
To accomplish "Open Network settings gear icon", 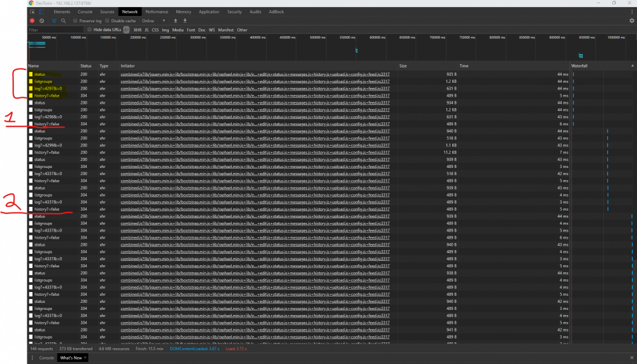I will pos(632,21).
